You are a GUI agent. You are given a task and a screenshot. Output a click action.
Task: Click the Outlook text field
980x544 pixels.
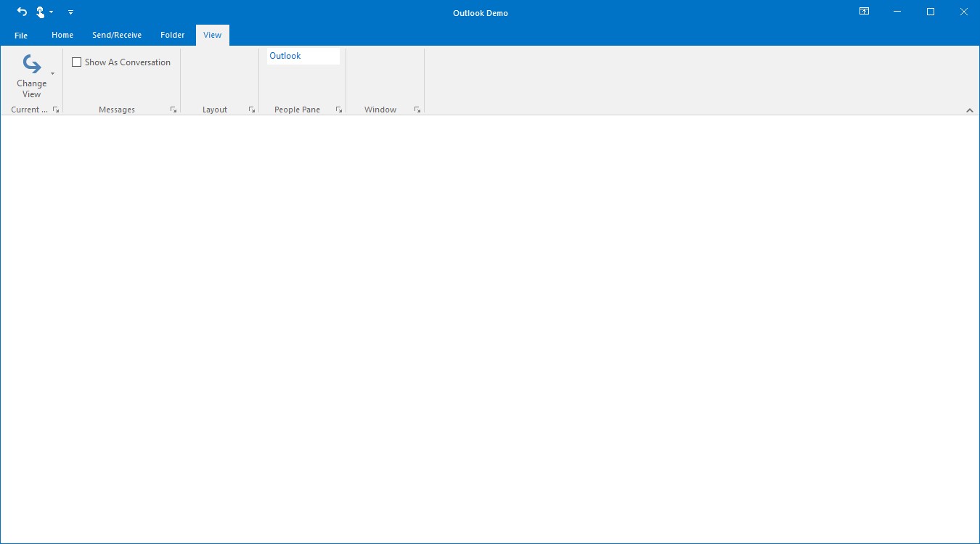[303, 56]
